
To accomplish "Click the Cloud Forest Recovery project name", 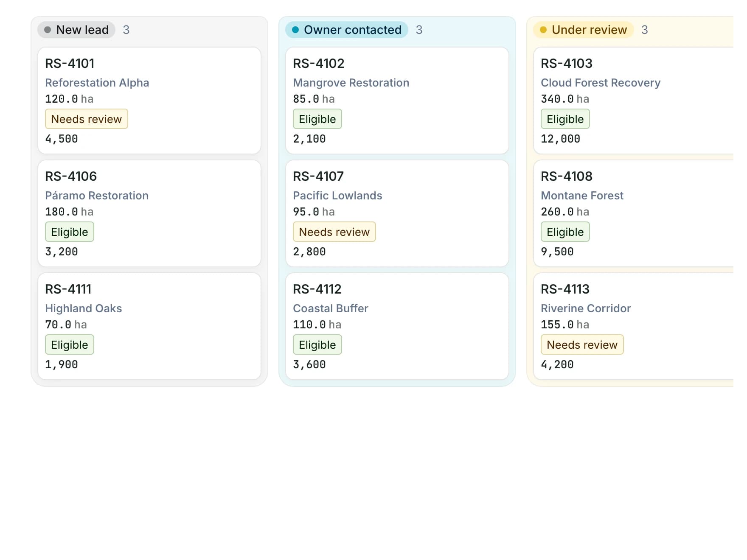I will [x=601, y=83].
